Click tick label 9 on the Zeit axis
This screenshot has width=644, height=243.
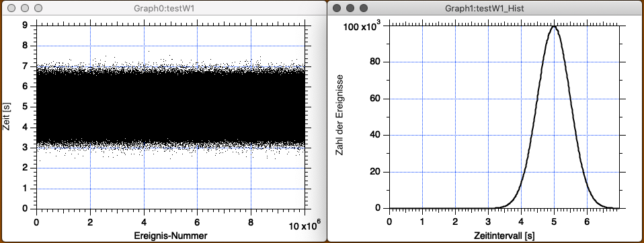click(x=25, y=26)
